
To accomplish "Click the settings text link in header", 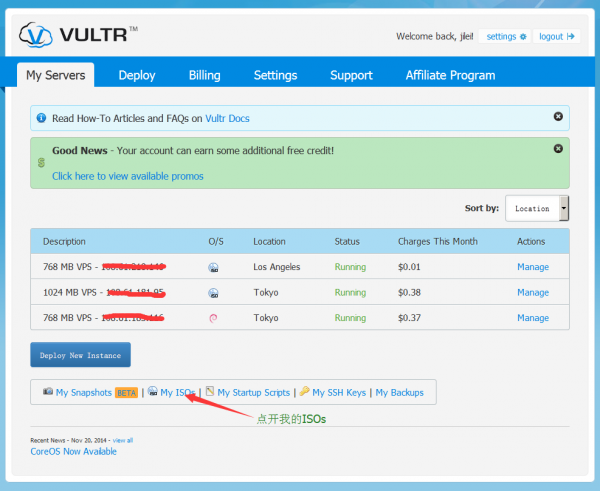I will tap(501, 36).
